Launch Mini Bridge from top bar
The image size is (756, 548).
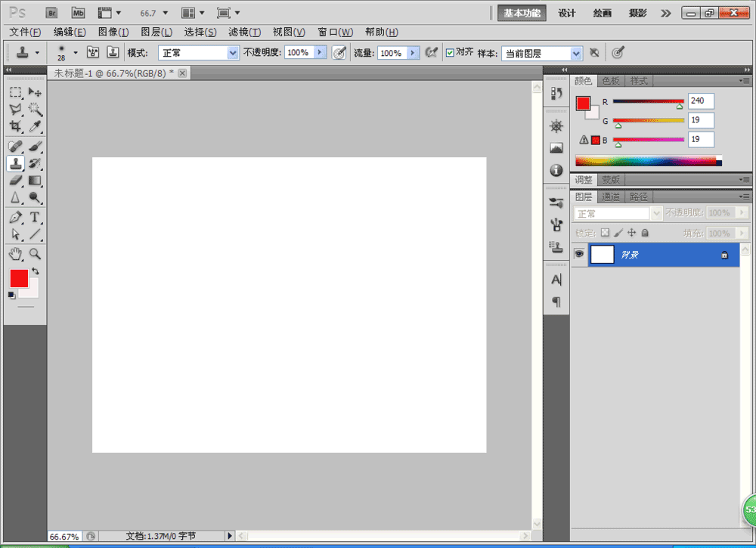pyautogui.click(x=78, y=13)
